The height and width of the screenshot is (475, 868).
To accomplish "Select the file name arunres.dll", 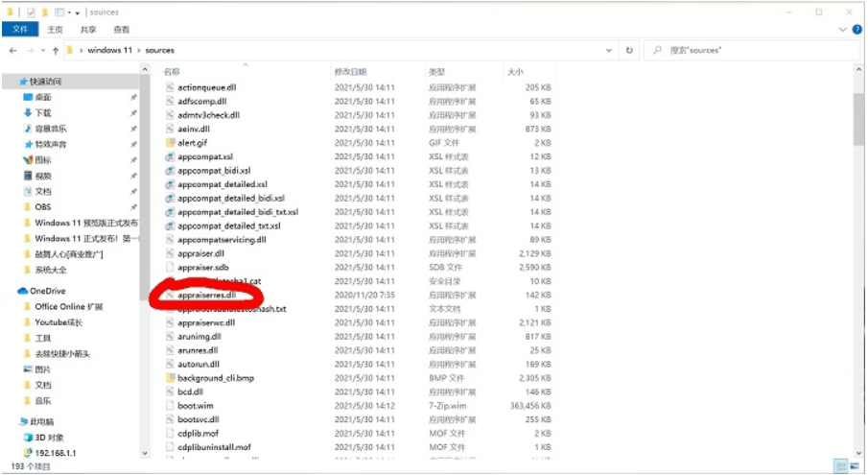I will pos(198,350).
